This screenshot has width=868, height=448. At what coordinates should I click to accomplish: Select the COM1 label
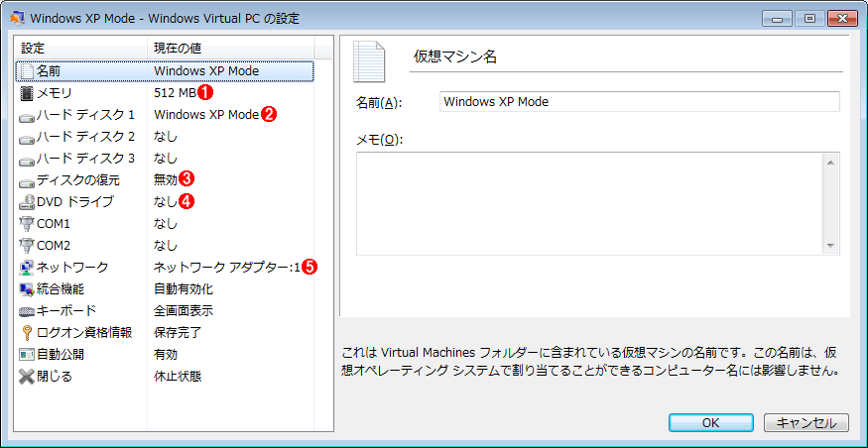54,224
